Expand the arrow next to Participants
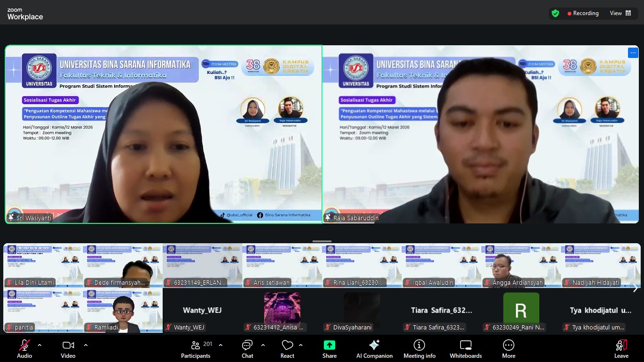The image size is (644, 362). coord(221,345)
